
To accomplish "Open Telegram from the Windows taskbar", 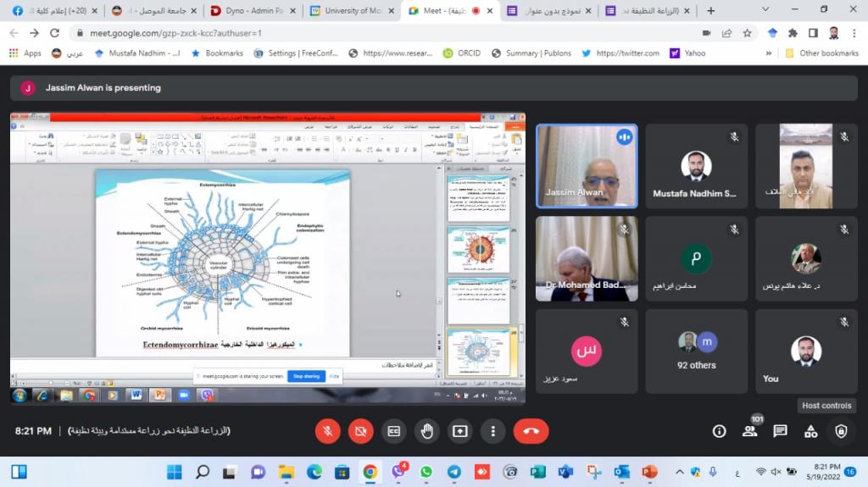I will pyautogui.click(x=453, y=472).
